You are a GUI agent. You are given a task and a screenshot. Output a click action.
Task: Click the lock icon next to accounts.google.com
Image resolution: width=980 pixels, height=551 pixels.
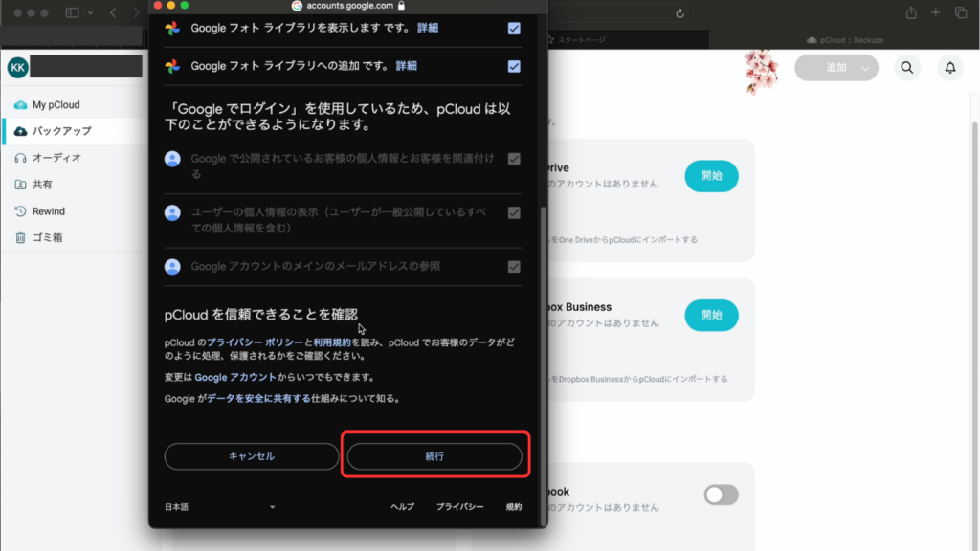click(401, 6)
